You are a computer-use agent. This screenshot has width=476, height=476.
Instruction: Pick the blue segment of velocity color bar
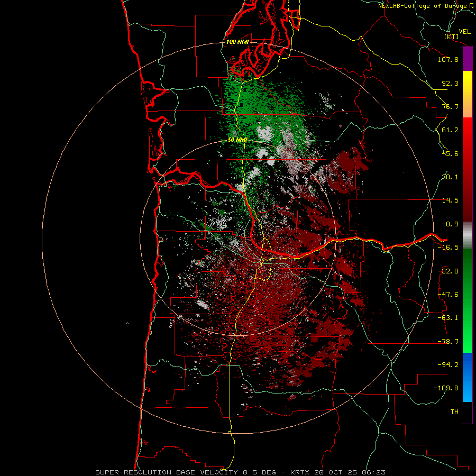click(467, 377)
